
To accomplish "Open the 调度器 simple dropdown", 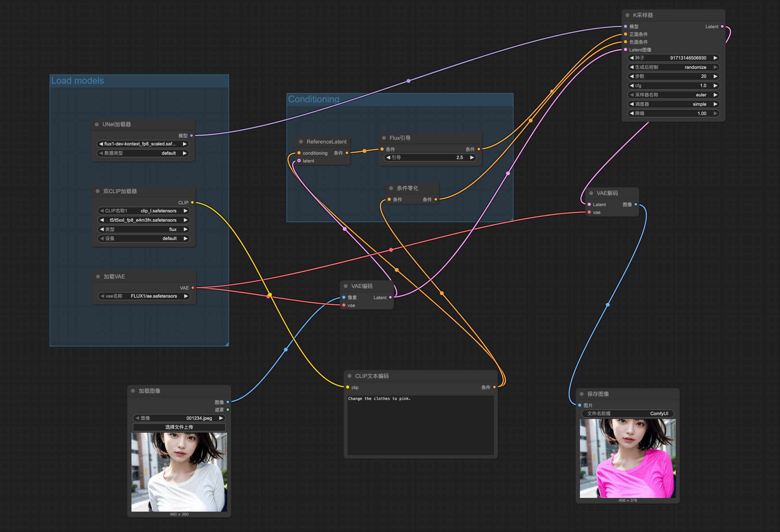I will tap(673, 104).
